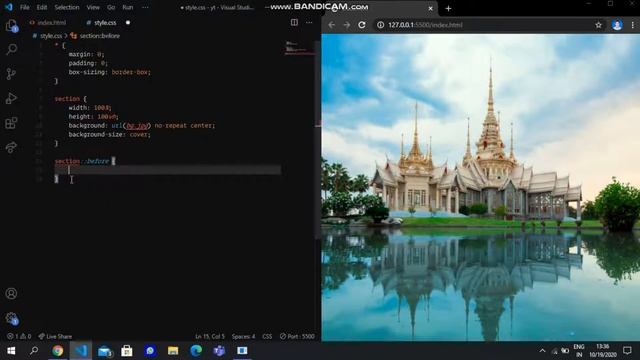Open the View menu
Image resolution: width=640 pixels, height=360 pixels.
(93, 7)
